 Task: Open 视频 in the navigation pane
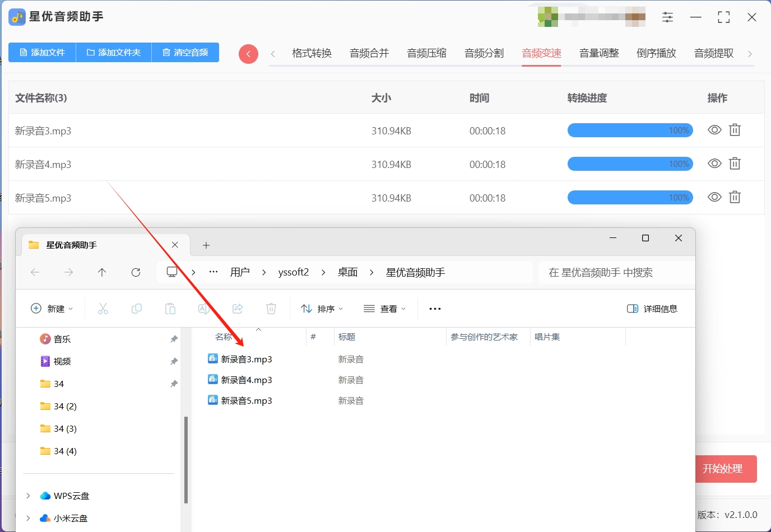coord(62,361)
